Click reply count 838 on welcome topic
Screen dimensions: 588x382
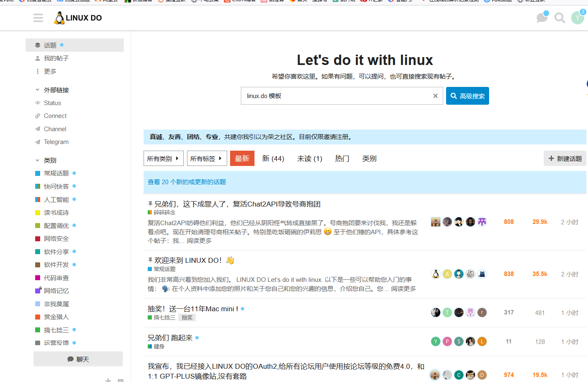pos(509,274)
